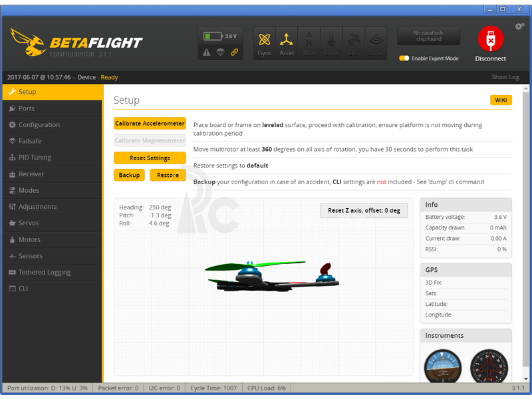Image resolution: width=532 pixels, height=399 pixels.
Task: Click the Longitude row in GPS
Action: click(466, 315)
